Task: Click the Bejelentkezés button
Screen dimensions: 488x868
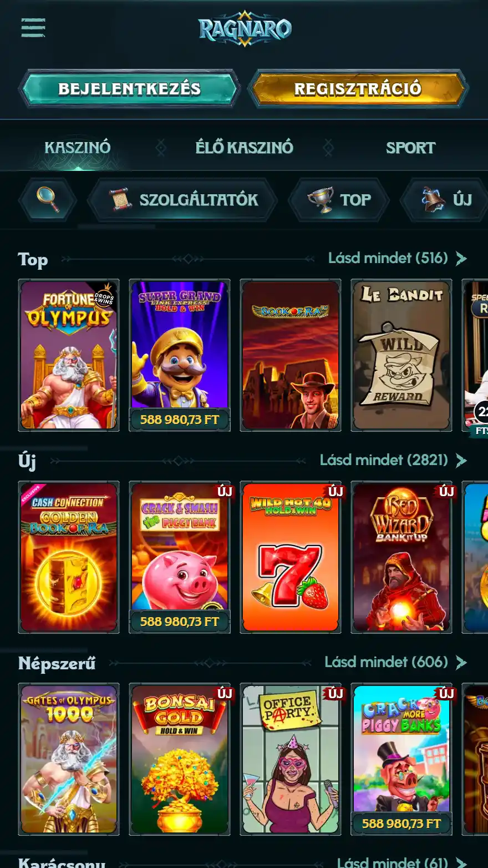Action: tap(130, 89)
